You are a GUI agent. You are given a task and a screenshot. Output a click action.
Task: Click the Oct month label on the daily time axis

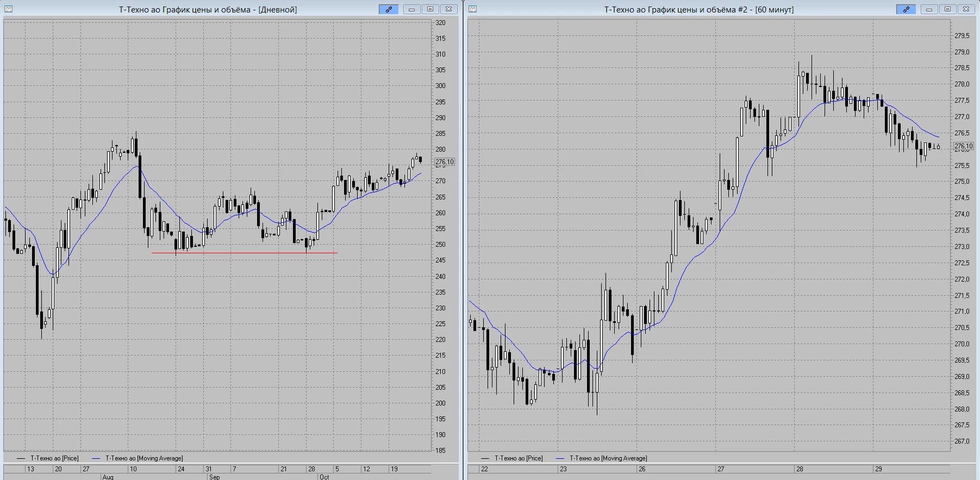coord(324,477)
